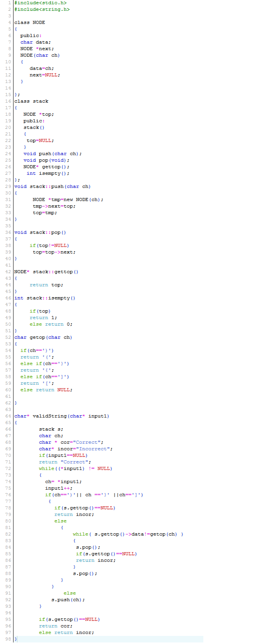Click the 'char* validString(char* input1)' header

(62, 416)
